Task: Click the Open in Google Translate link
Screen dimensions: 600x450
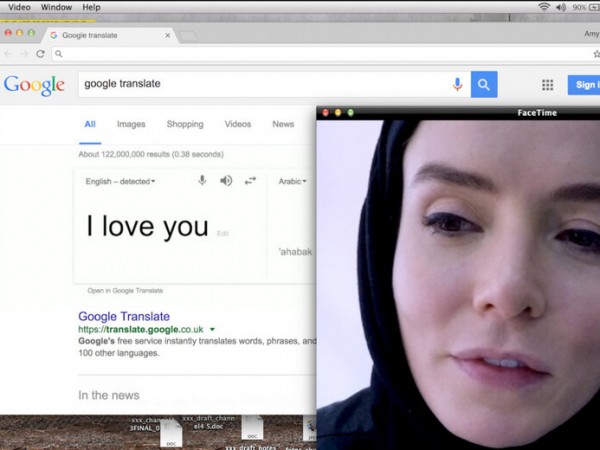Action: point(125,291)
